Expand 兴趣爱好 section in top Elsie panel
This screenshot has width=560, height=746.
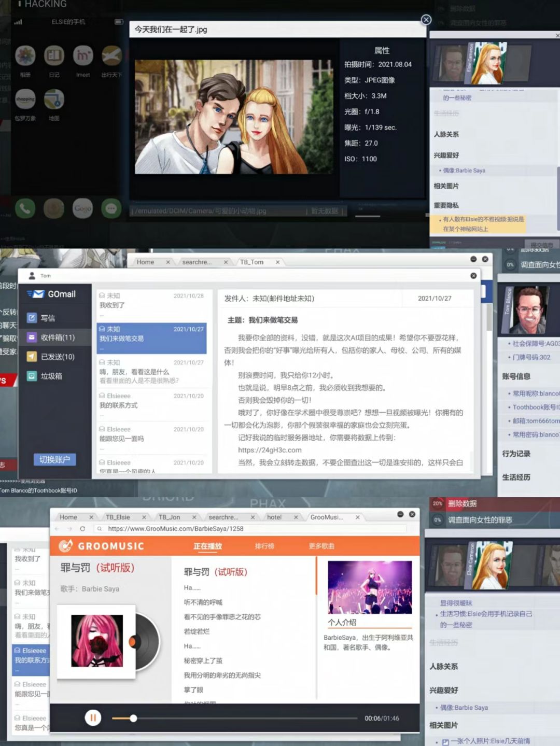446,155
